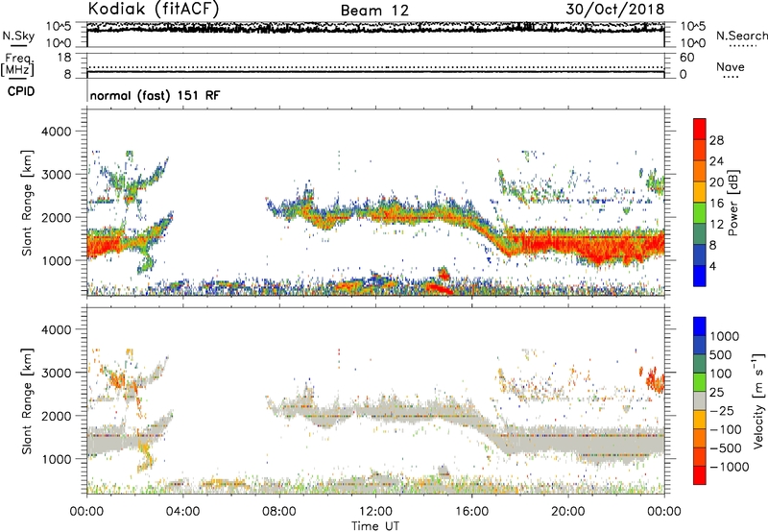Click the 'N.Sky' axis label
The width and height of the screenshot is (768, 532).
tap(18, 36)
